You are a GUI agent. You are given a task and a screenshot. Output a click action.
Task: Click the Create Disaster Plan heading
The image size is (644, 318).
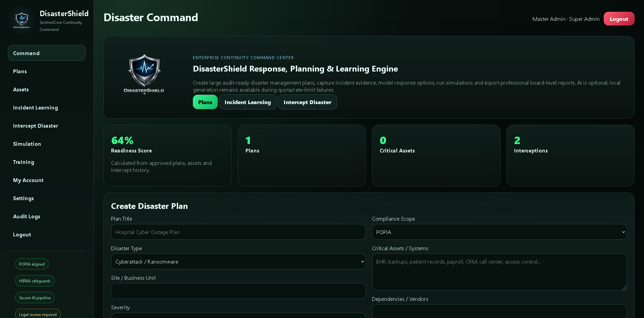149,206
